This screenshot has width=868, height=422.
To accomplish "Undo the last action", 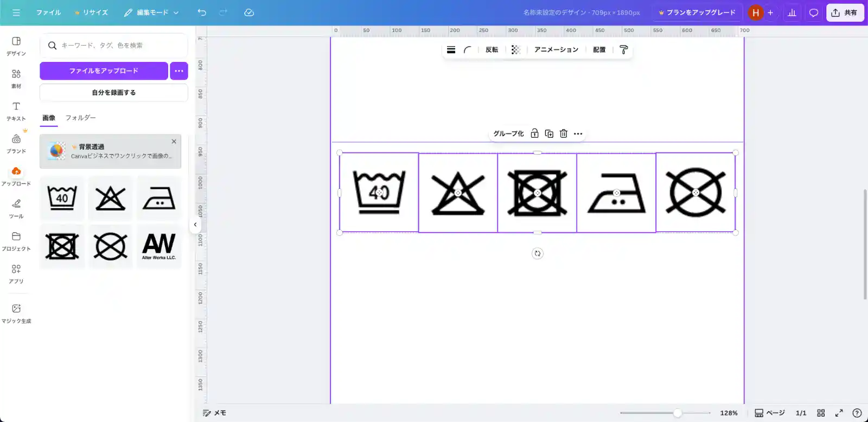I will click(x=202, y=12).
